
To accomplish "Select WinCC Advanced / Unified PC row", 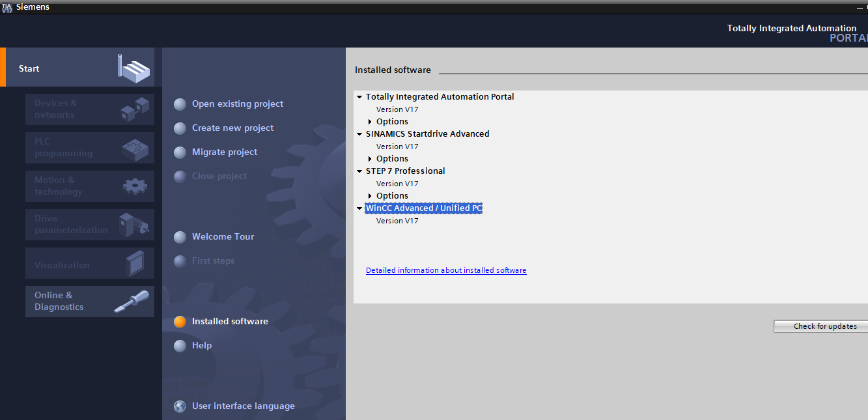I will (423, 208).
